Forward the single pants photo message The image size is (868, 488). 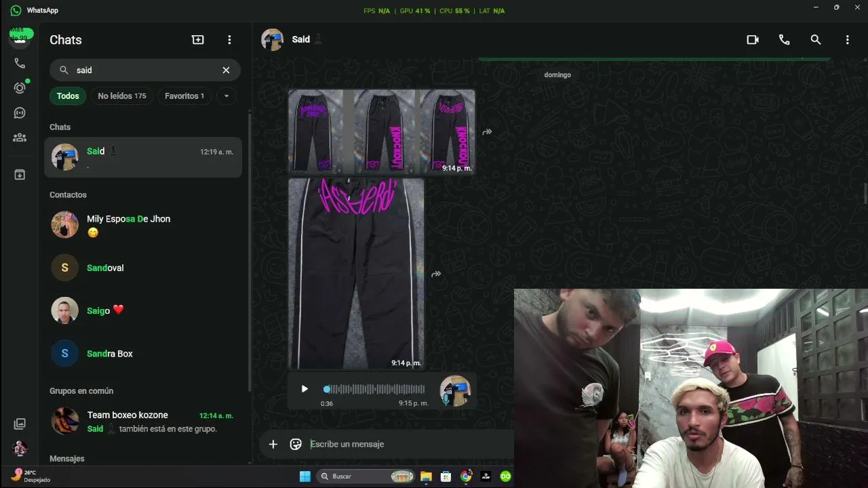436,274
